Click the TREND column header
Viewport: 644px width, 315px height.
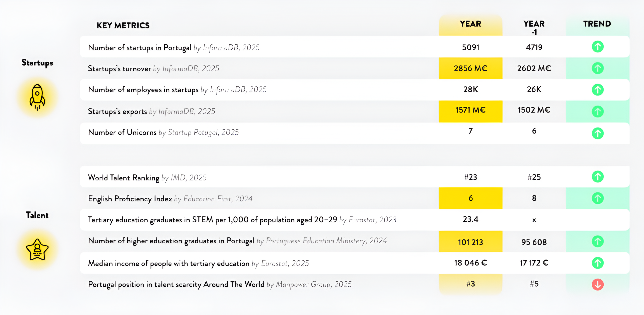tap(597, 24)
